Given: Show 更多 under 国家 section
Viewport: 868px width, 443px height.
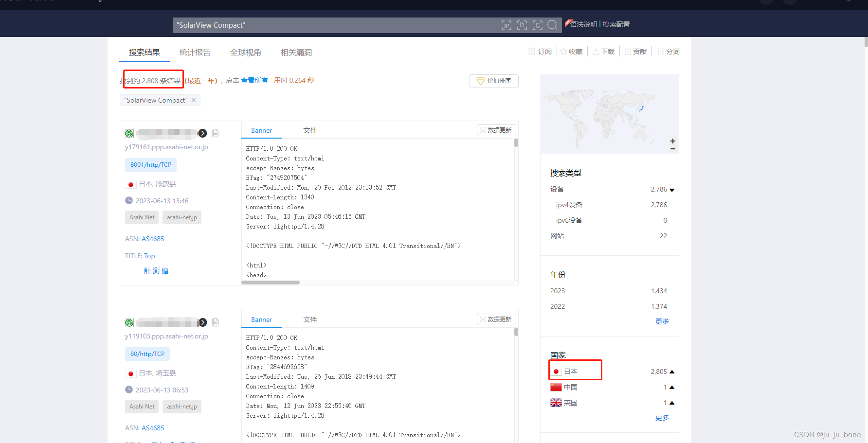Looking at the screenshot, I should click(662, 418).
